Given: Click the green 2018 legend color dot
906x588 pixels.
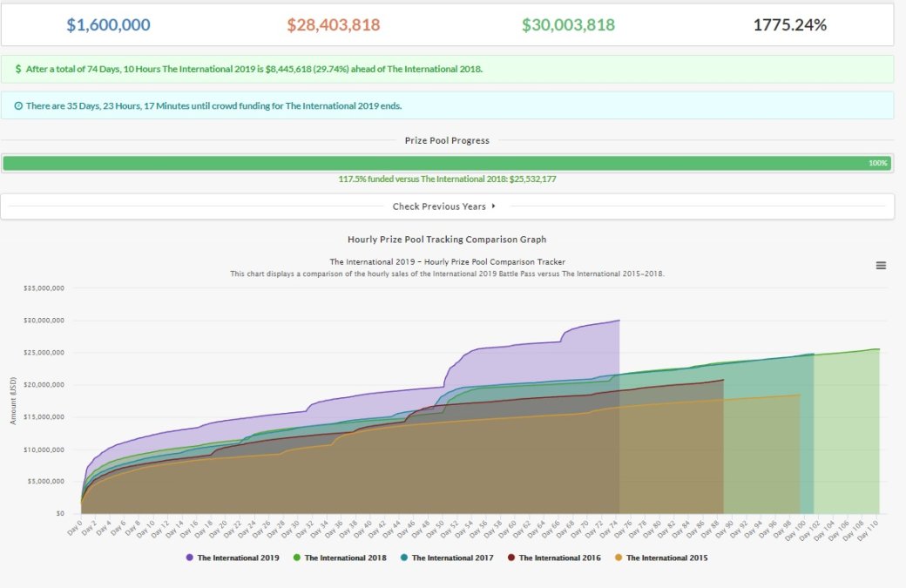Looking at the screenshot, I should tap(297, 558).
